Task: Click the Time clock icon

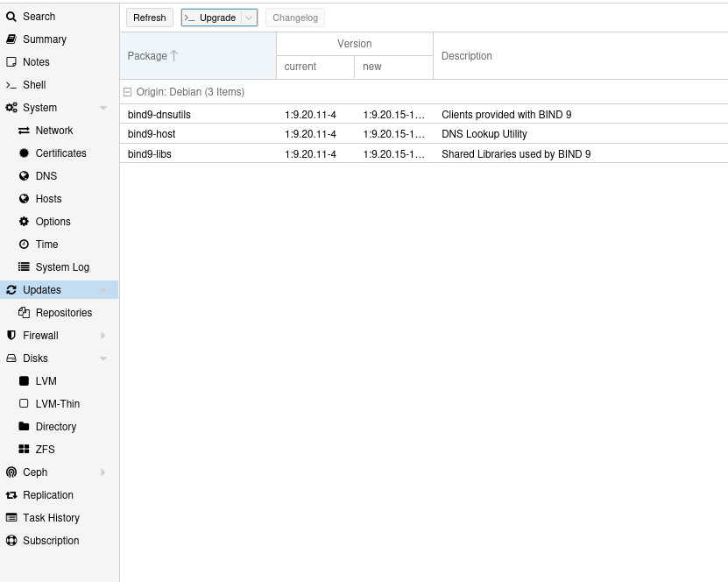Action: (25, 245)
